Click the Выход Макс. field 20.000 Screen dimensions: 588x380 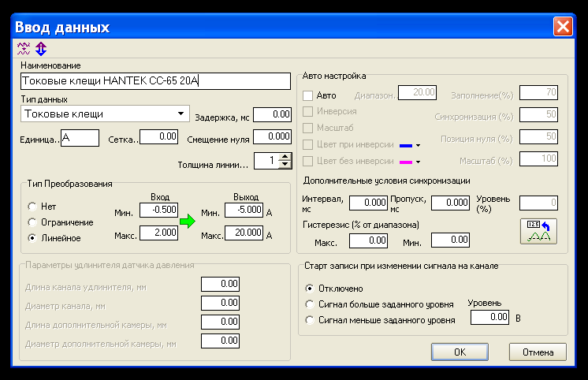(244, 233)
